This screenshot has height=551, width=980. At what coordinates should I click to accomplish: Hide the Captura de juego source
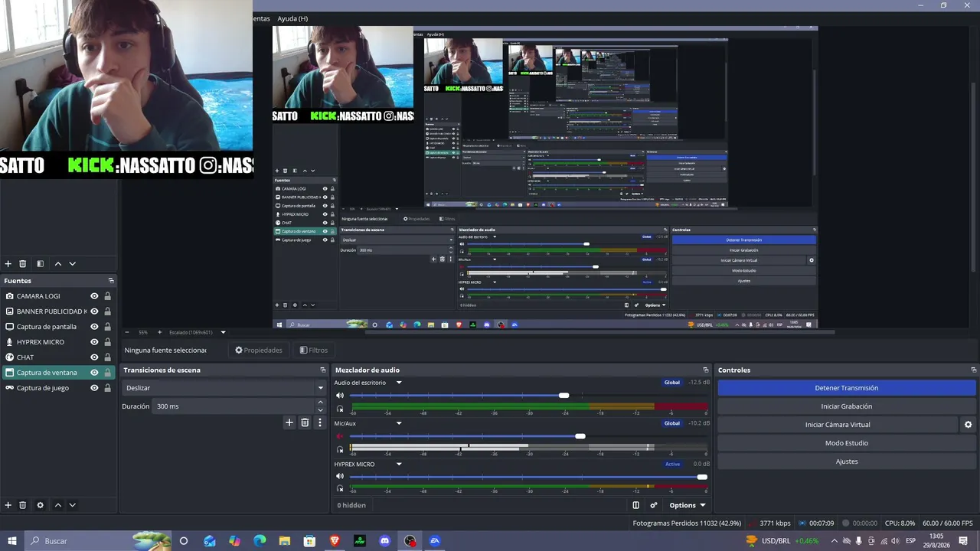pos(94,388)
